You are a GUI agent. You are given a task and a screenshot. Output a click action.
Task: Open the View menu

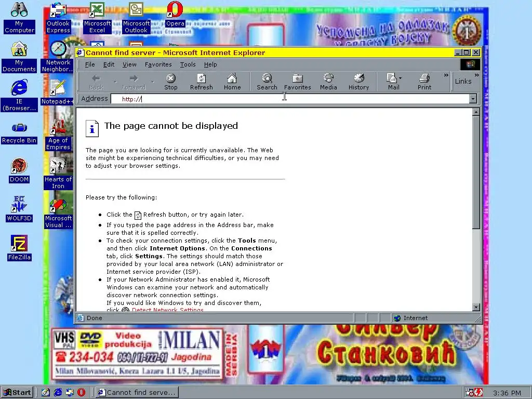tap(129, 64)
